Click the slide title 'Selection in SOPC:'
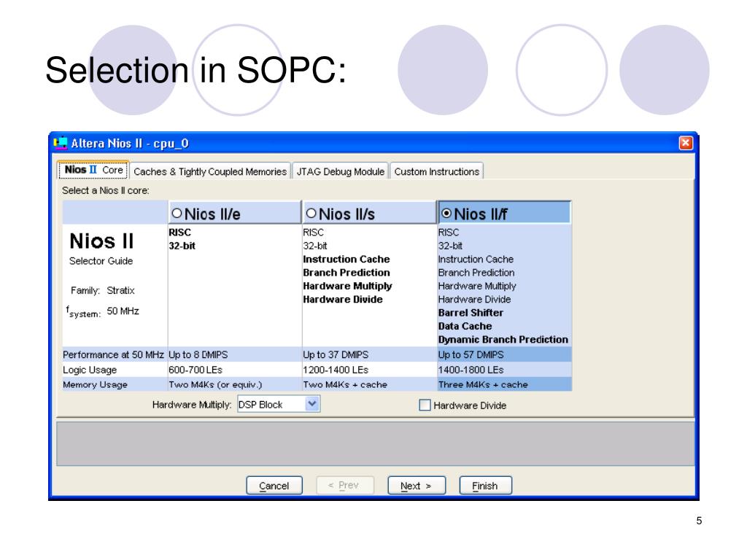 pyautogui.click(x=196, y=70)
